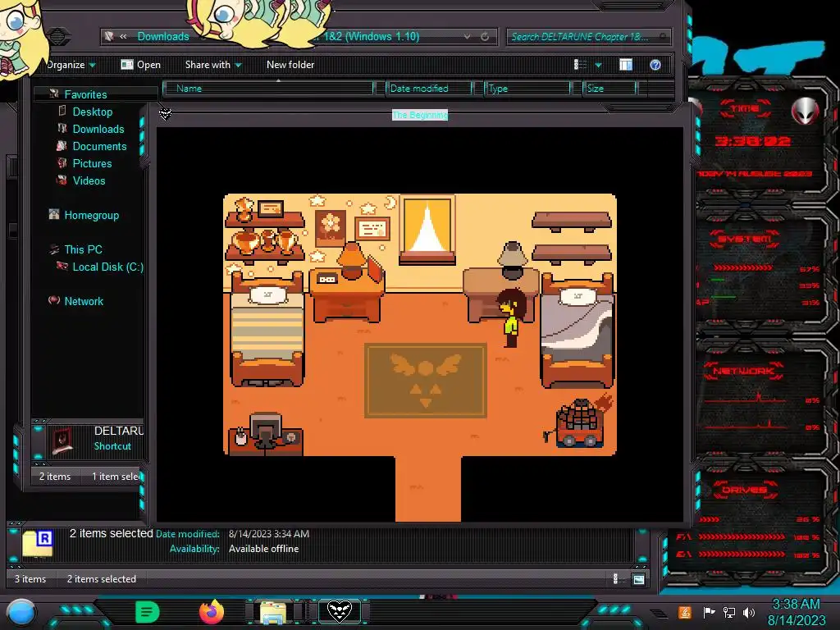Click the '2 items selected' folder thumbnail
Image resolution: width=840 pixels, height=630 pixels.
coord(38,544)
